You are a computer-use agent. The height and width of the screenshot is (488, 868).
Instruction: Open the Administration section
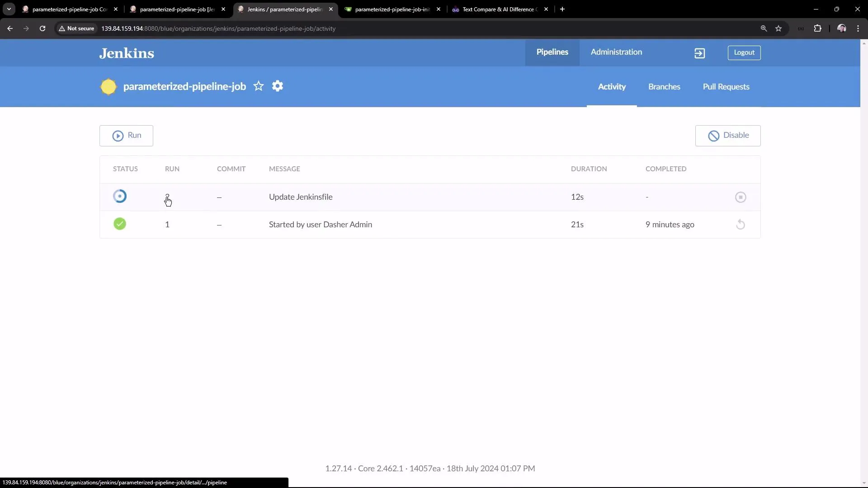617,52
